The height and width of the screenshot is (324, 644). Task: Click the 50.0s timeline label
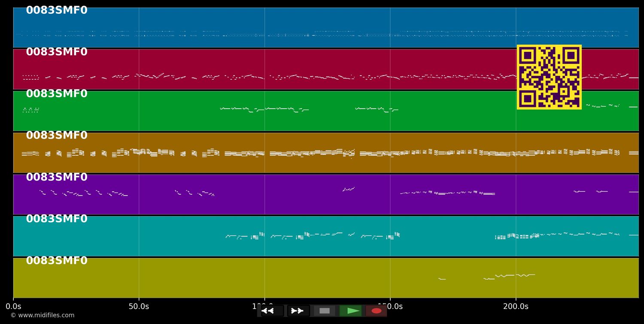(x=139, y=306)
